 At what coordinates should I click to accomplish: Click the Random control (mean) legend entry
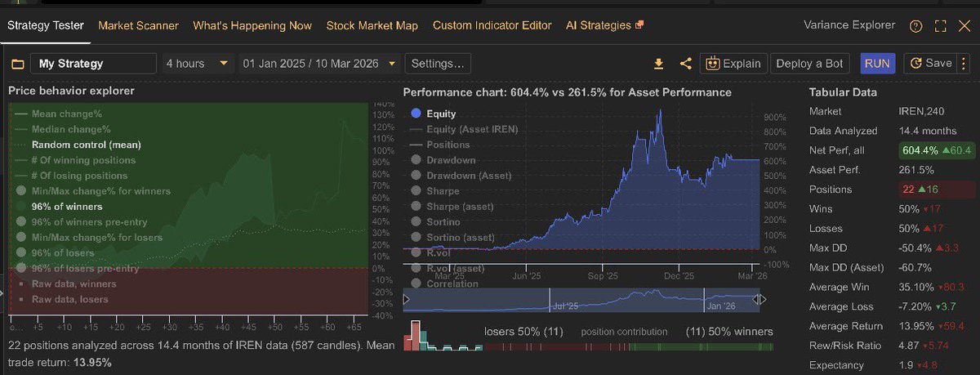[x=78, y=145]
